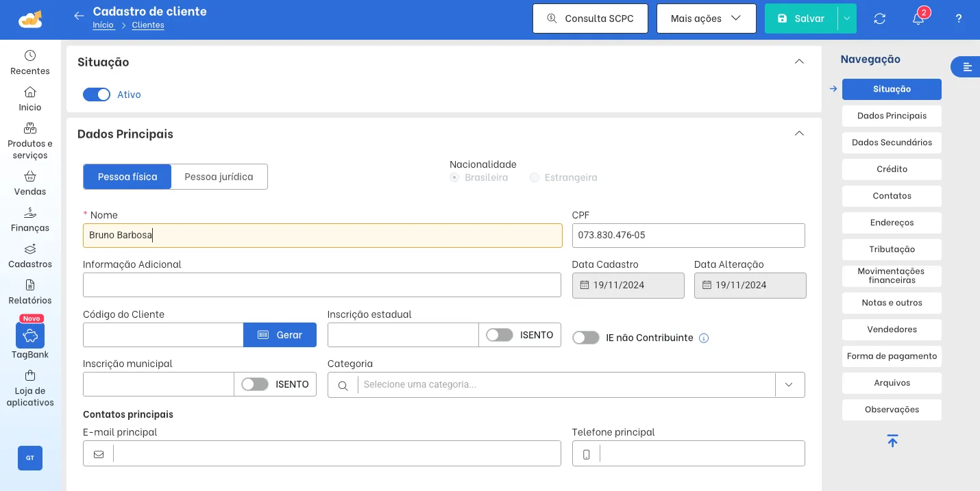Go back using the arrow icon

click(79, 16)
